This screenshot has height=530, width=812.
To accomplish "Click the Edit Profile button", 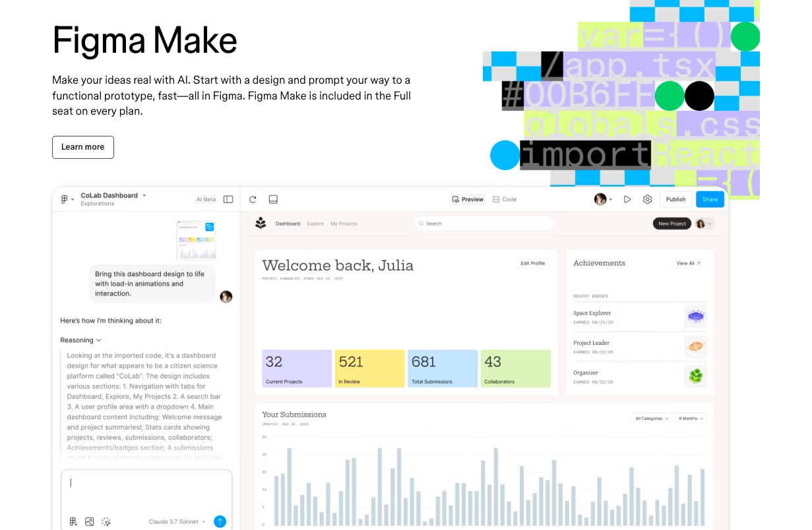I will pyautogui.click(x=533, y=263).
